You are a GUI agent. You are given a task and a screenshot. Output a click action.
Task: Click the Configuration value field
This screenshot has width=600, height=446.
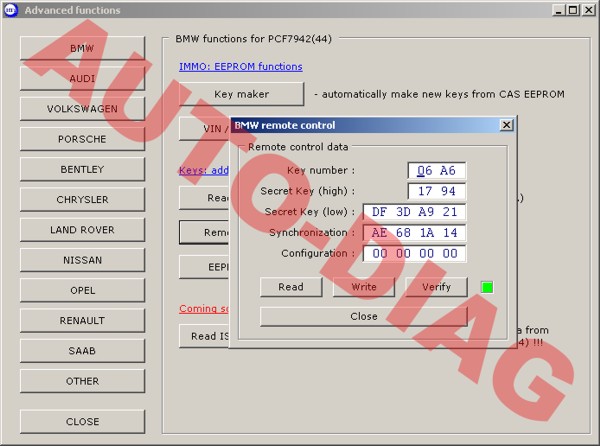coord(414,253)
